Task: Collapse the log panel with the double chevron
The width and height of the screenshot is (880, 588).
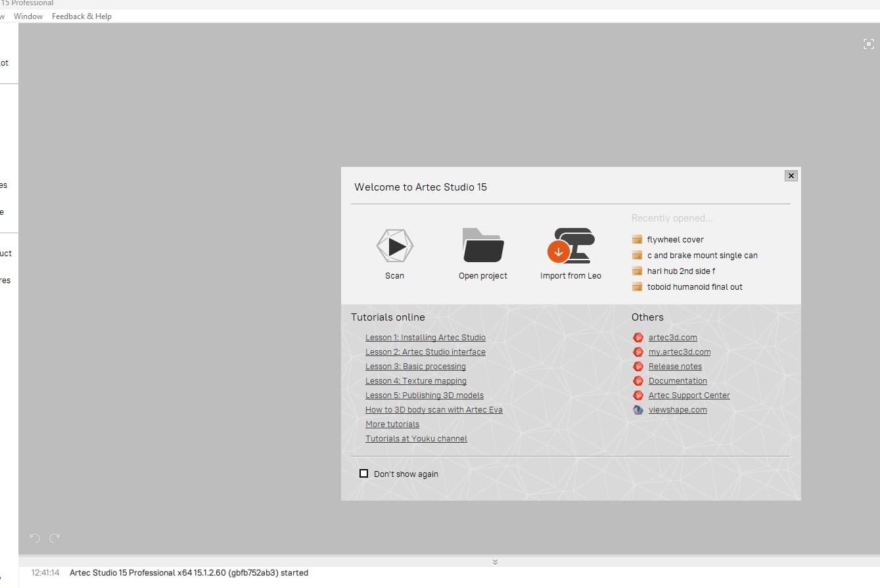Action: click(x=495, y=562)
